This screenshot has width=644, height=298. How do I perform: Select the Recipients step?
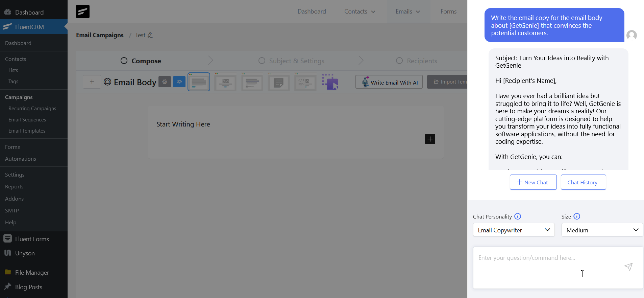416,61
